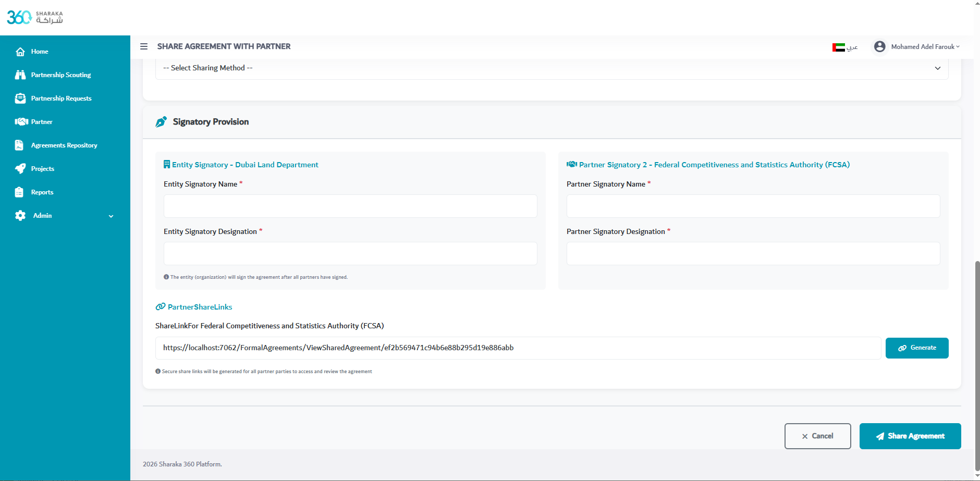Image resolution: width=980 pixels, height=481 pixels.
Task: Click the Share Agreement button
Action: click(x=910, y=436)
